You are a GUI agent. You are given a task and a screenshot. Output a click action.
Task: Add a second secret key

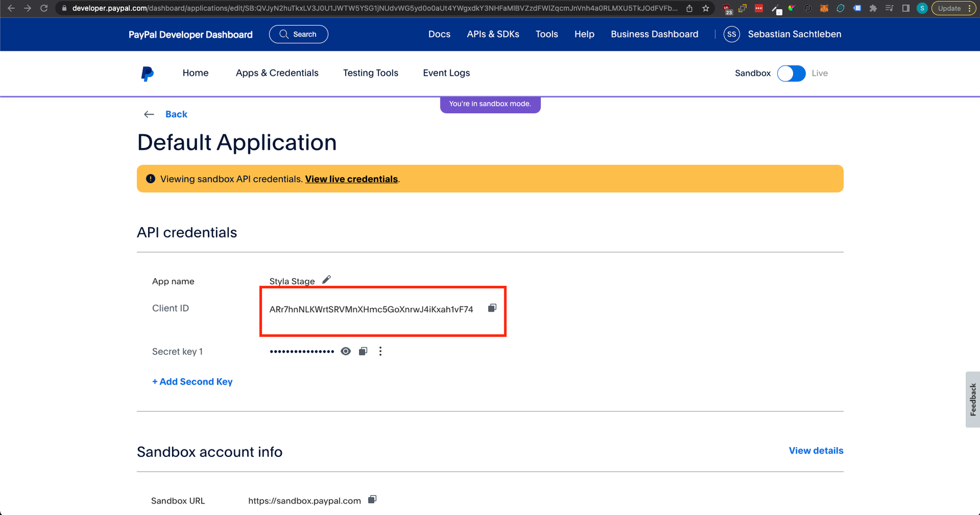[x=192, y=382]
